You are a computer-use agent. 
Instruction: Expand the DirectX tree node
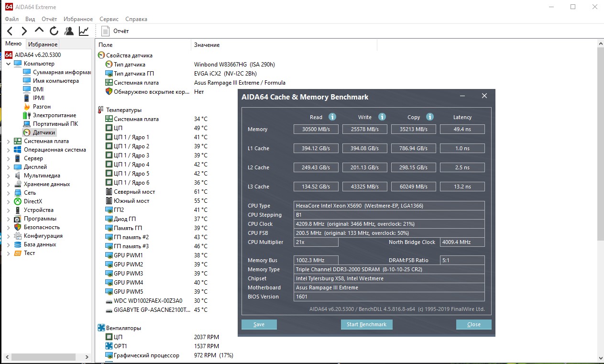pos(9,201)
